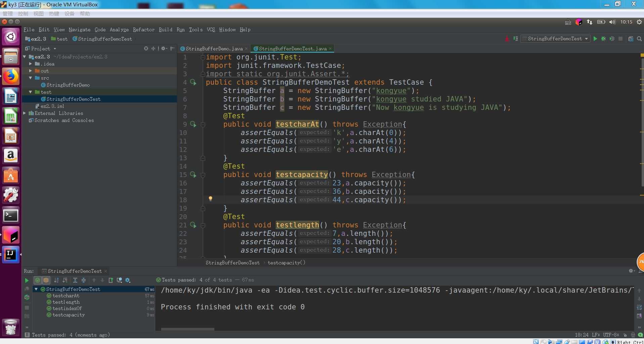Toggle the fold marker at the line 21 method
The width and height of the screenshot is (644, 344).
coord(203,225)
